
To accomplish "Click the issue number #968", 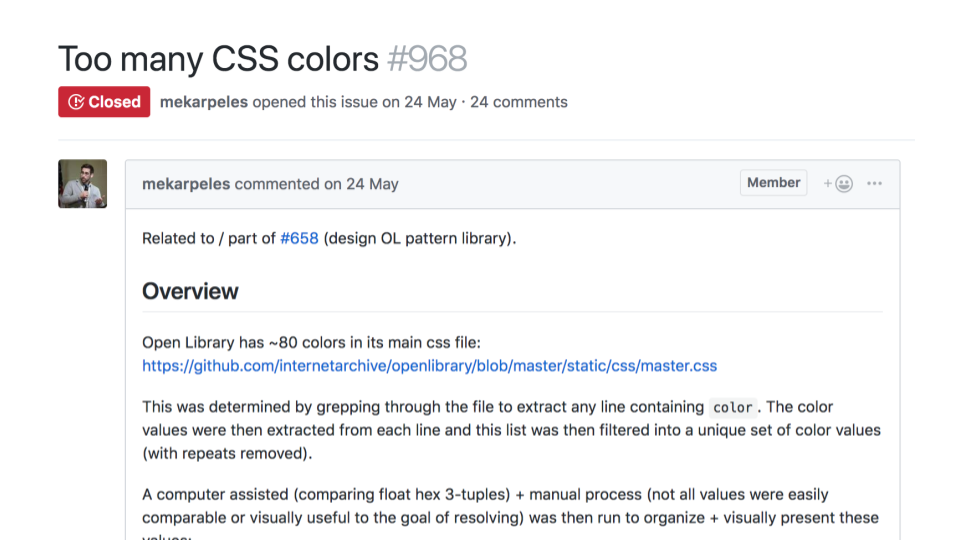I will [427, 59].
